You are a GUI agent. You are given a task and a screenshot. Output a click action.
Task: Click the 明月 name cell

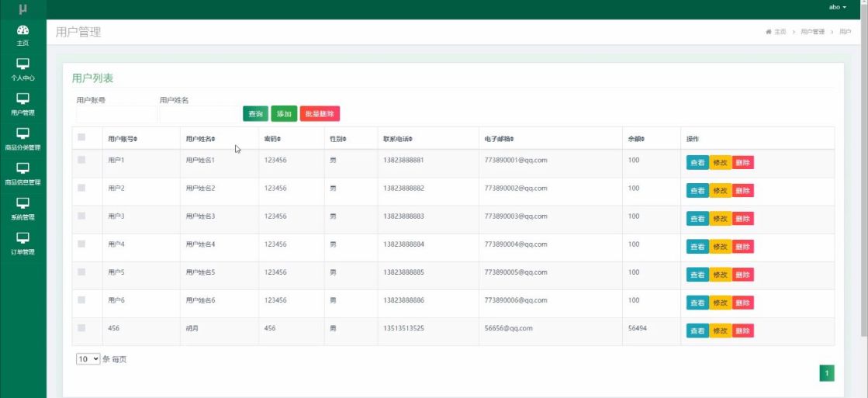(x=192, y=328)
